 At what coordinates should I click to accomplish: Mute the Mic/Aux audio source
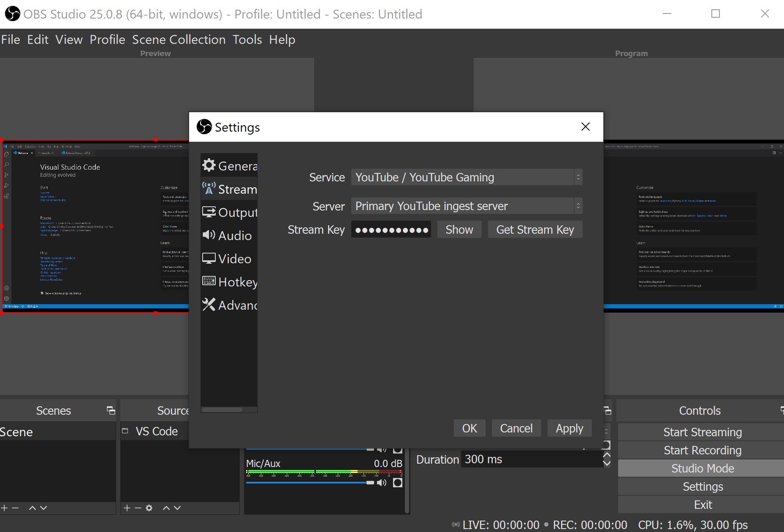pos(382,482)
